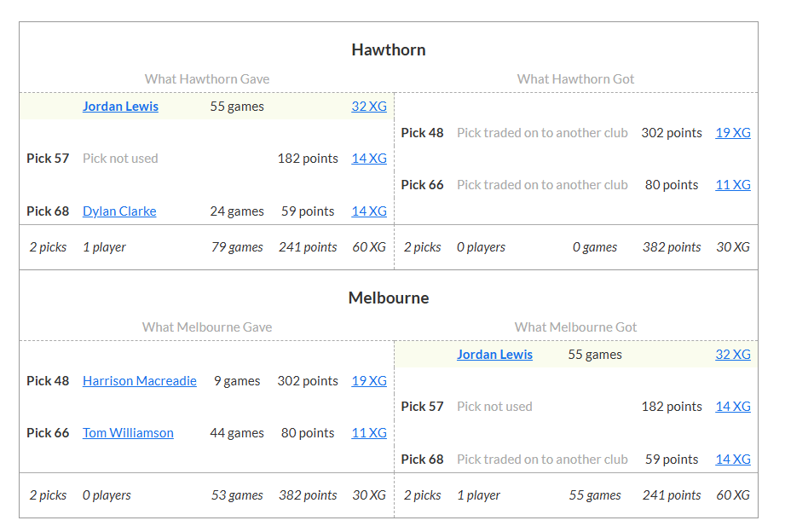Click the Melbourne section heading
785x532 pixels.
pyautogui.click(x=388, y=298)
